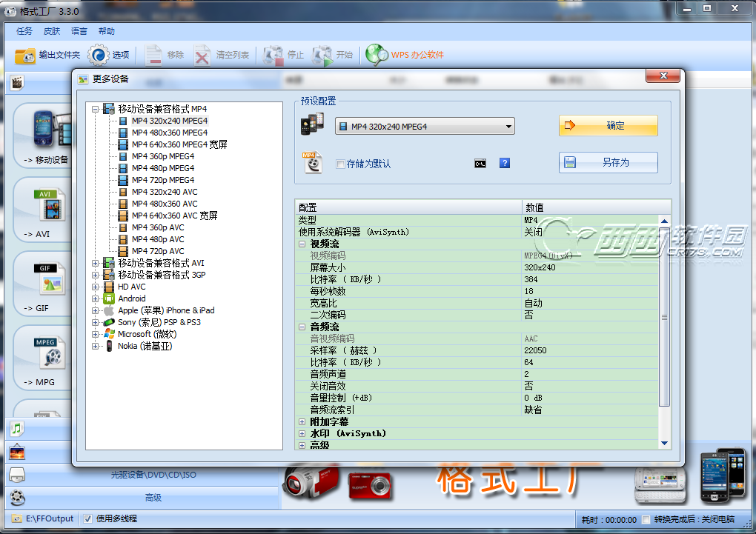The image size is (756, 534).
Task: Open the picture category icon in sidebar
Action: [x=17, y=452]
